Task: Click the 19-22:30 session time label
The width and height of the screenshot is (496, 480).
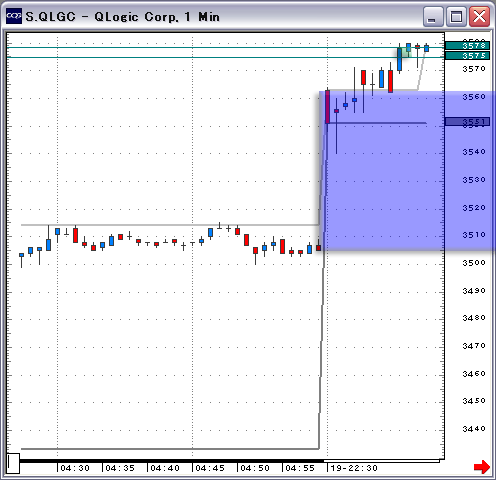Action: coord(354,468)
